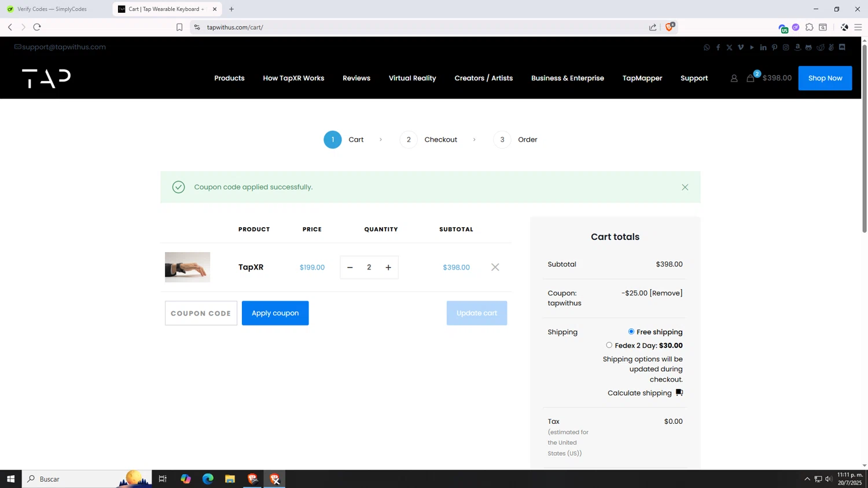This screenshot has width=868, height=488.
Task: Open How TapXR Works page
Action: click(x=293, y=78)
